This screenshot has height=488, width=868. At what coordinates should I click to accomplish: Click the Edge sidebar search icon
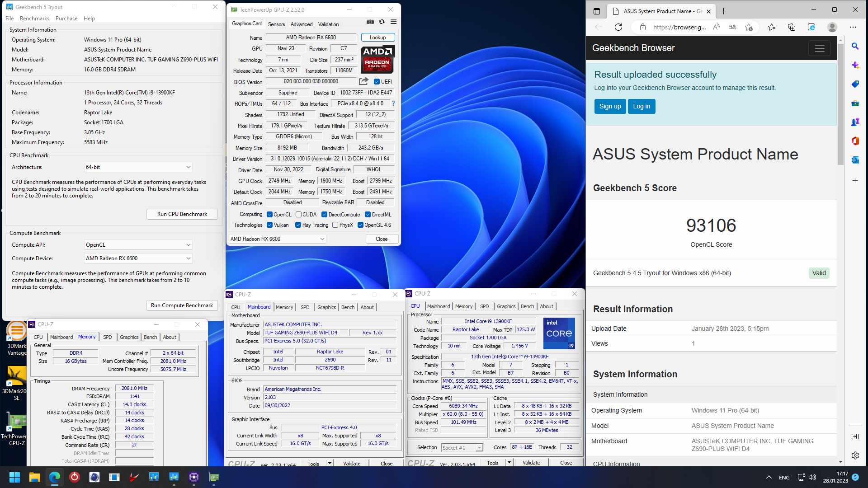pyautogui.click(x=855, y=46)
